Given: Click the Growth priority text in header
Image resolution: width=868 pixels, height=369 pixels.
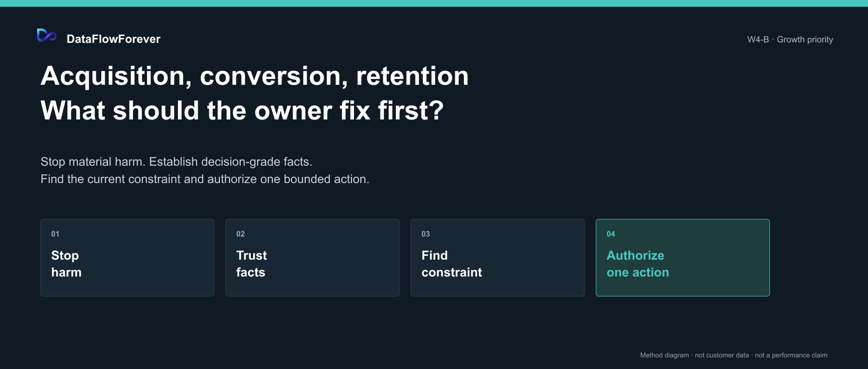Looking at the screenshot, I should pos(805,40).
